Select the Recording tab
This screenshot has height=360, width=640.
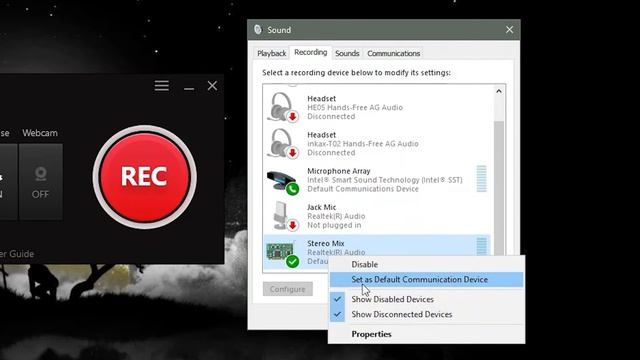pyautogui.click(x=311, y=52)
